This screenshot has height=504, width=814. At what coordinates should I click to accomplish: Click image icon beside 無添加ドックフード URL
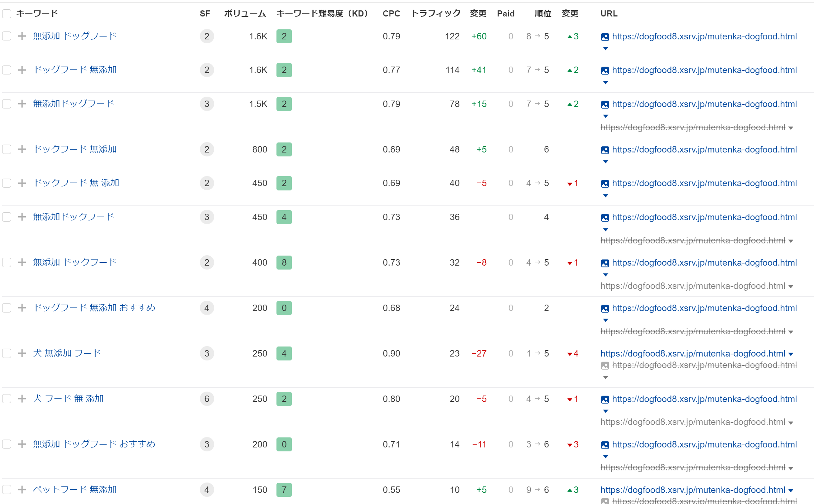[605, 218]
